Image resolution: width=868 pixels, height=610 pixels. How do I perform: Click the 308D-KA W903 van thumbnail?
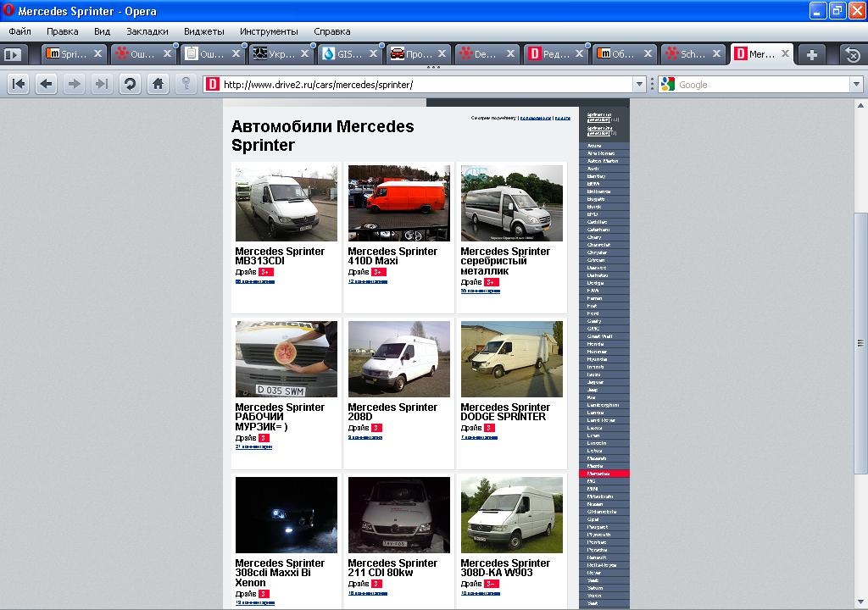(511, 515)
